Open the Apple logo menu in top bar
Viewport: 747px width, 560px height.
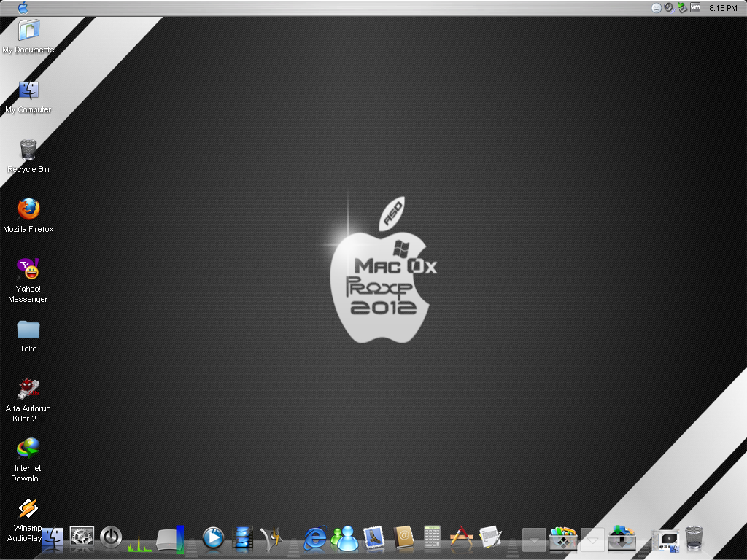click(23, 7)
